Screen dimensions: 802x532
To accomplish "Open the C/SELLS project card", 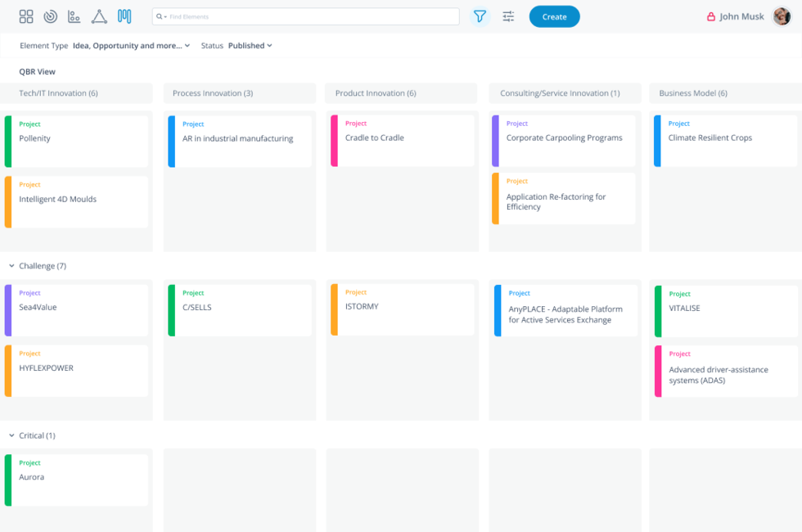I will tap(239, 310).
